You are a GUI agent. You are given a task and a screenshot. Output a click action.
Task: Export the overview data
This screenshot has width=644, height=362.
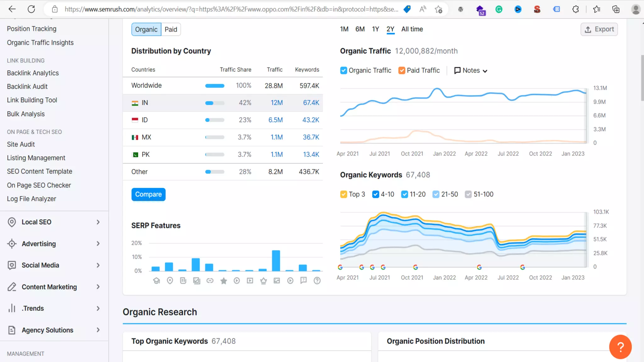point(599,29)
